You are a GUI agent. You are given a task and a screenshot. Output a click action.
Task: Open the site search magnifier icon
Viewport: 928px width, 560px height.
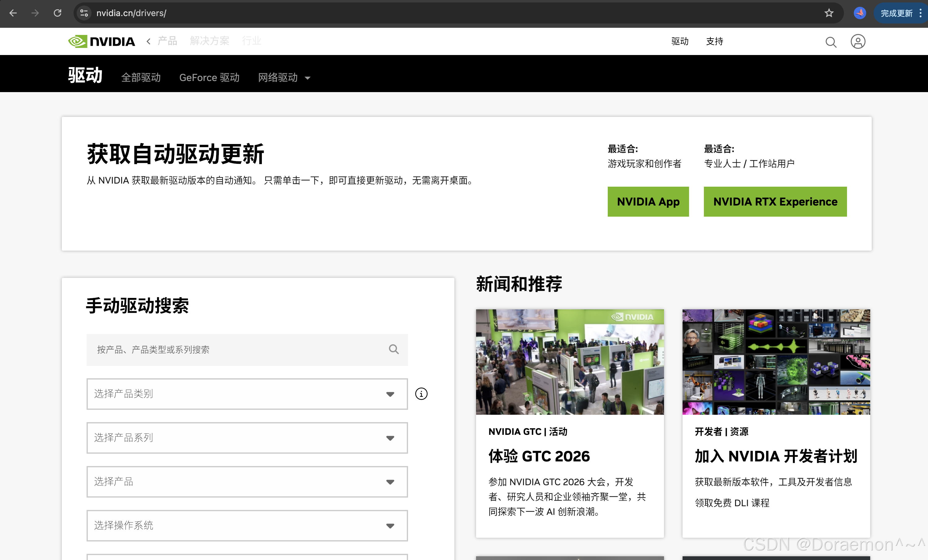[x=830, y=42]
